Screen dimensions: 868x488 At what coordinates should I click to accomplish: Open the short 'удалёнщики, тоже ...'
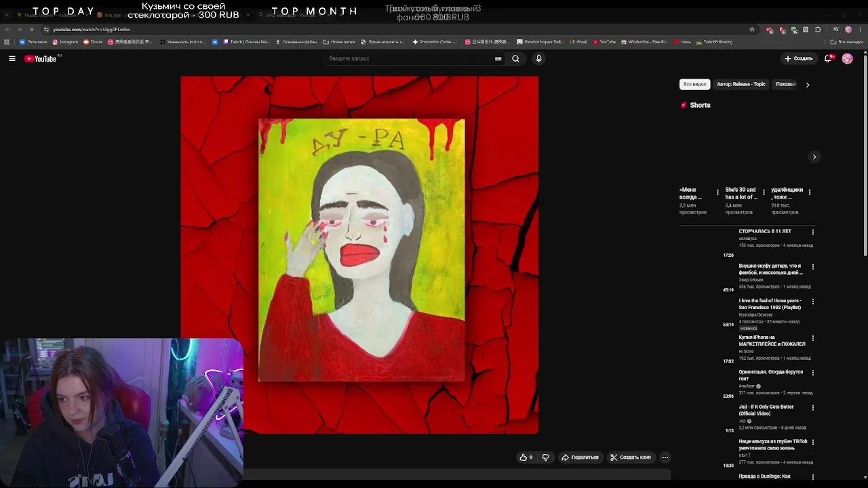(x=787, y=193)
